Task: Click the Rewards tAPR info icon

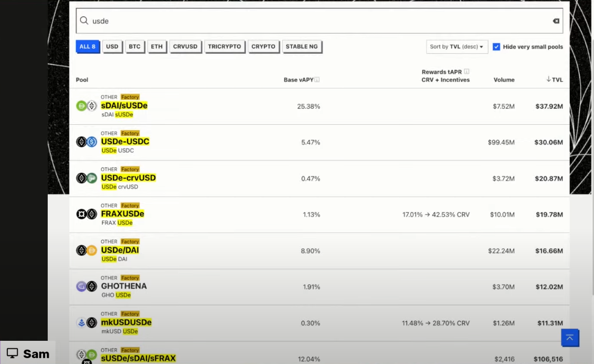Action: 466,72
